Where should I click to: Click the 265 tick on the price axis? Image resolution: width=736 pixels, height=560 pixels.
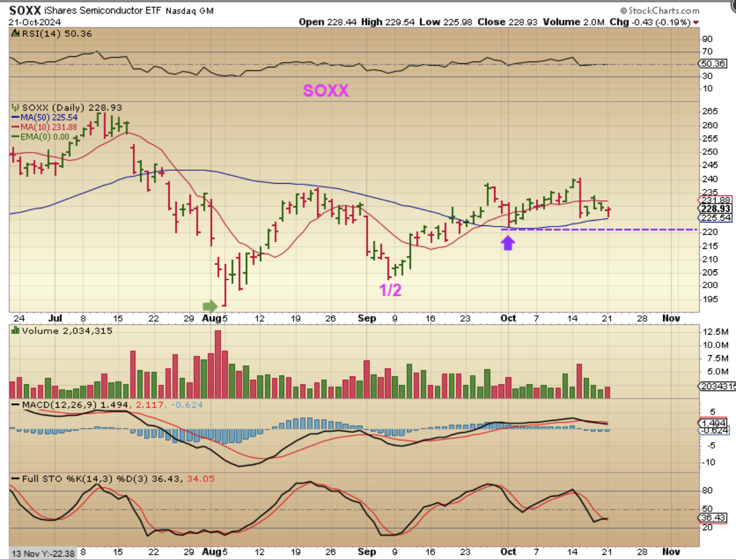pyautogui.click(x=710, y=111)
